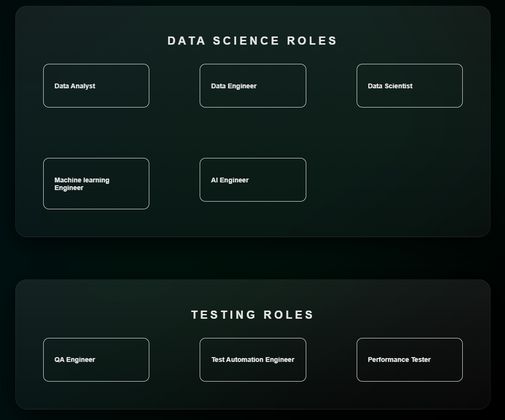Click the "Data Scientist" text label
This screenshot has height=420, width=505.
(x=390, y=86)
